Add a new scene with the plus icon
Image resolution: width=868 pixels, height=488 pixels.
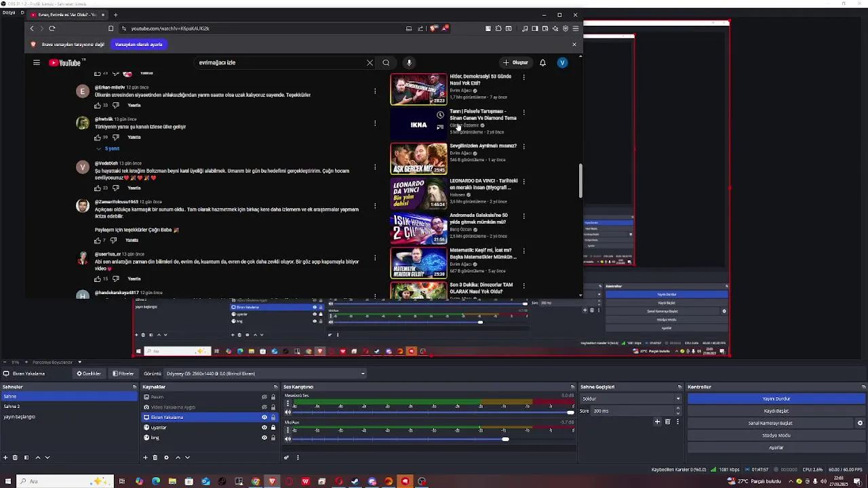pos(5,457)
